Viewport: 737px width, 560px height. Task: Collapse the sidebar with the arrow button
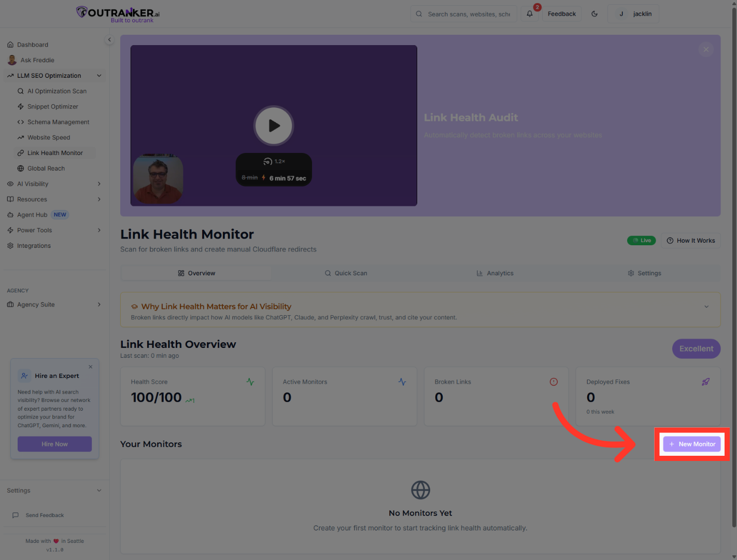click(109, 39)
